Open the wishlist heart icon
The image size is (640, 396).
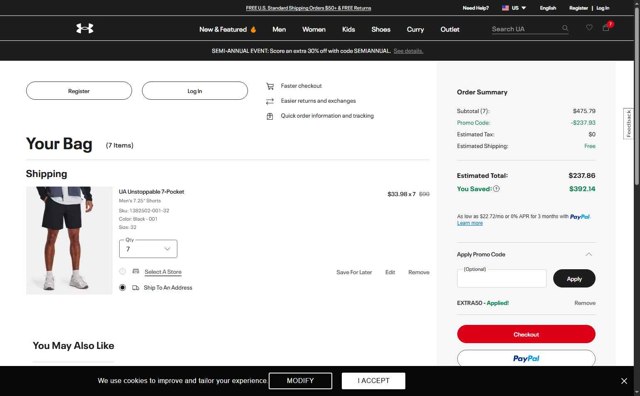[589, 28]
